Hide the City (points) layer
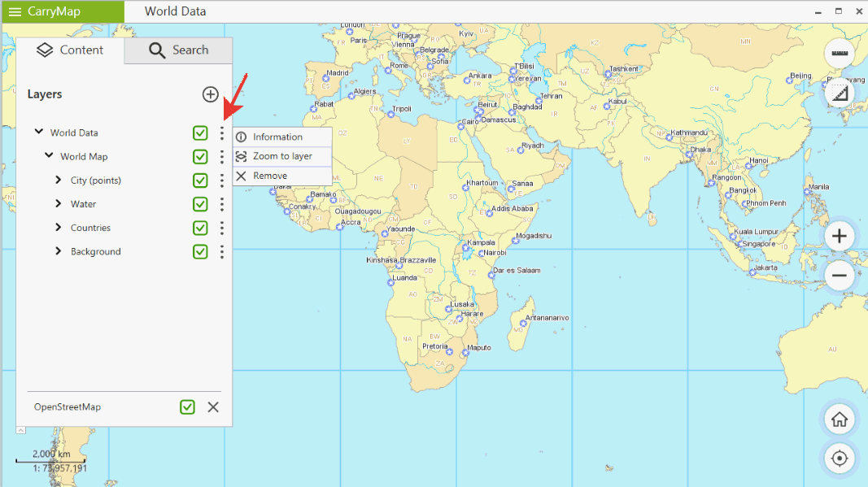Image resolution: width=868 pixels, height=487 pixels. pos(200,180)
